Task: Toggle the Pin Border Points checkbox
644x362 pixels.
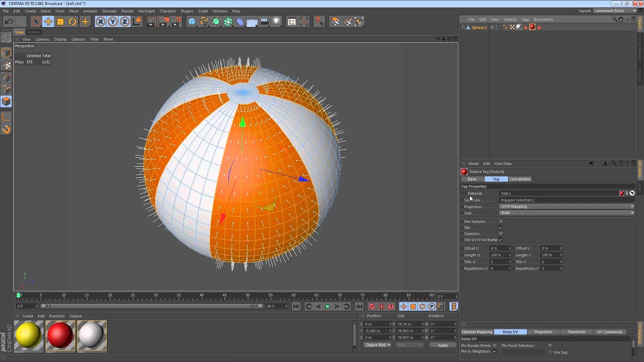Action: click(x=495, y=345)
